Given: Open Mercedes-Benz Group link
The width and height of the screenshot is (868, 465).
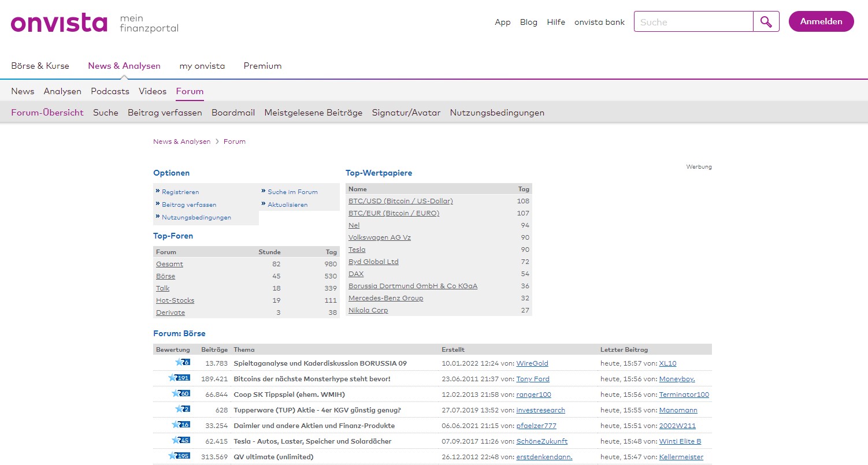Looking at the screenshot, I should pyautogui.click(x=385, y=298).
